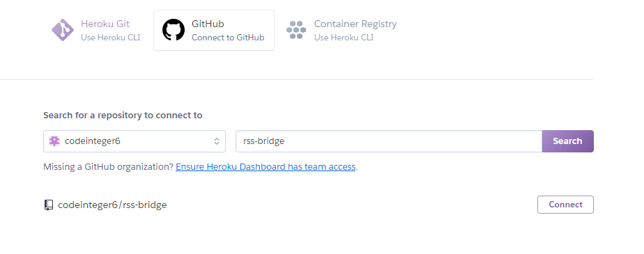Click the Container Registry hexagon icon

point(296,30)
